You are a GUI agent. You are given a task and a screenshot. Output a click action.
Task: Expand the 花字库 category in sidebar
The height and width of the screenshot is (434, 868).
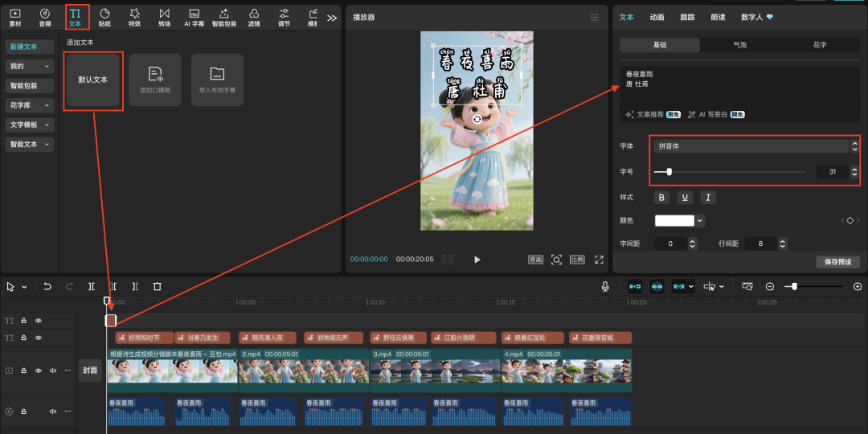point(30,105)
